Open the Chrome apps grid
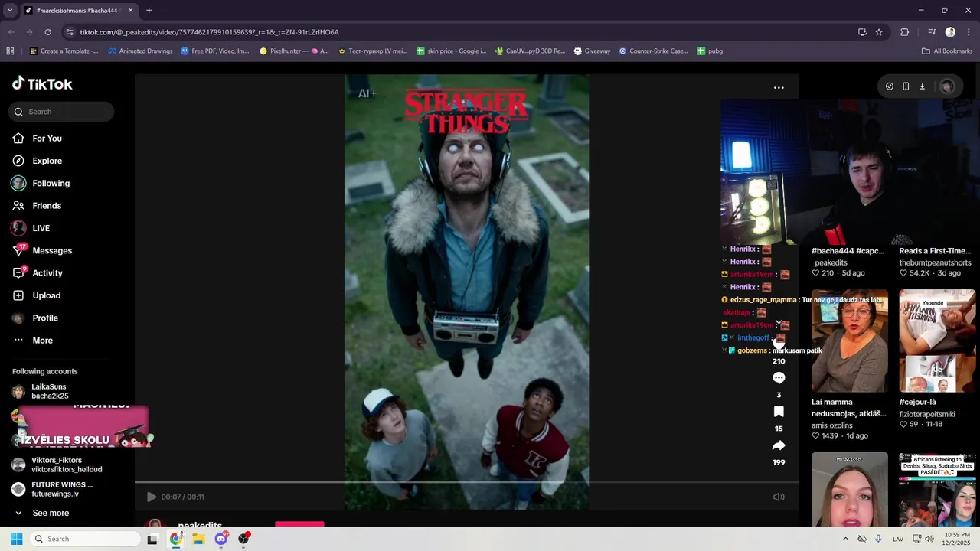The height and width of the screenshot is (551, 980). coord(10,51)
